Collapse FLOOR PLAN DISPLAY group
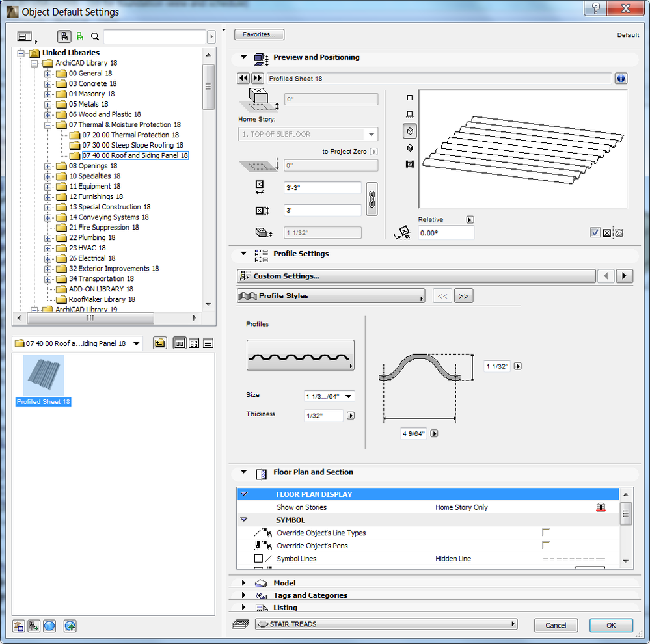 click(x=244, y=494)
